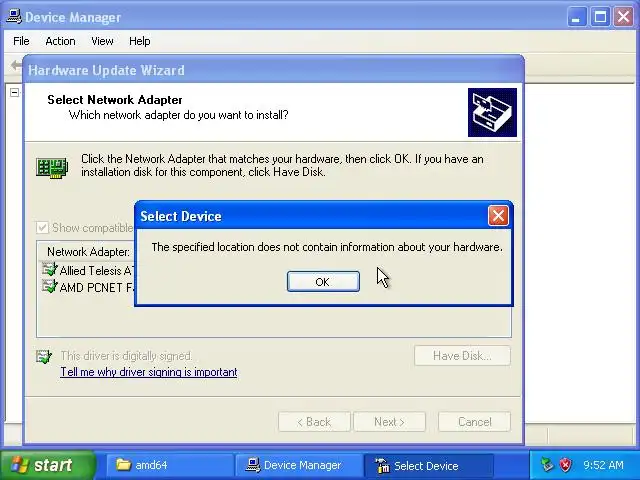Click the back arrow in Device Manager toolbar
The image size is (640, 480).
tap(16, 65)
